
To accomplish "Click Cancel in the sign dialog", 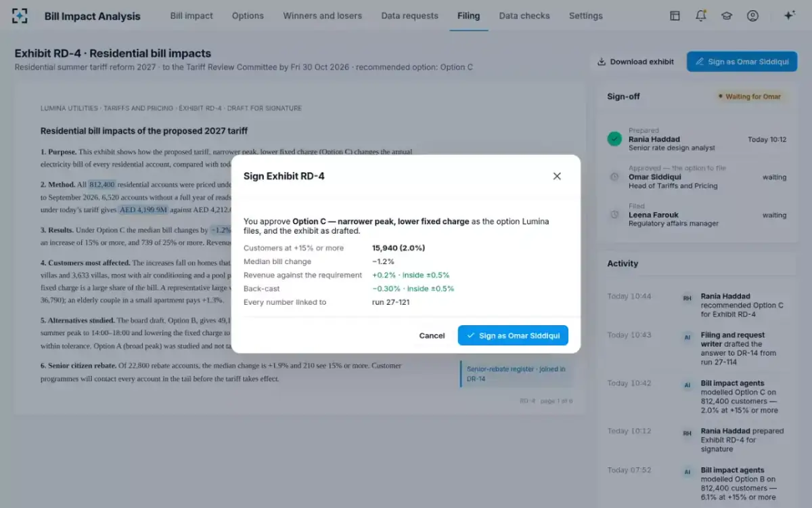I will tap(432, 335).
